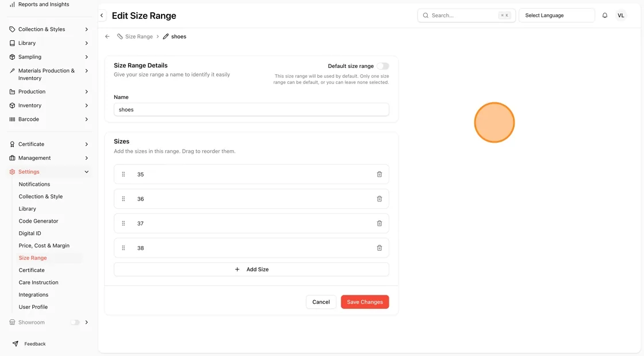
Task: Expand Production submenu arrow
Action: pyautogui.click(x=87, y=91)
